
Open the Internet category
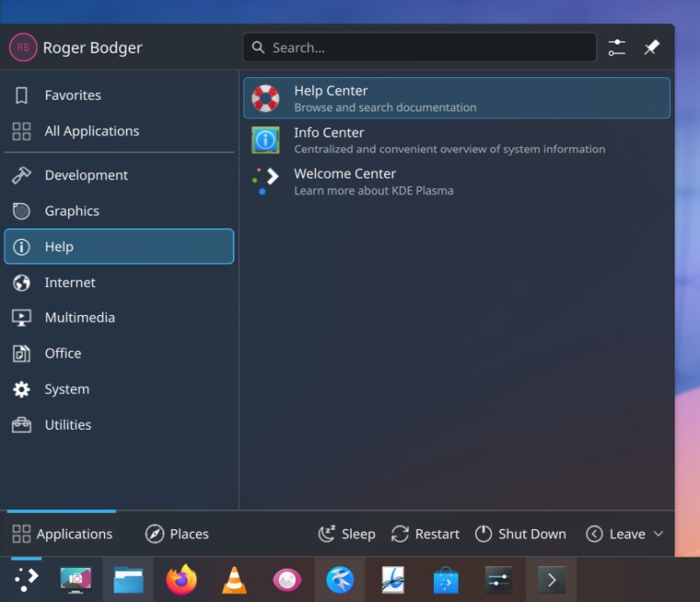(119, 283)
